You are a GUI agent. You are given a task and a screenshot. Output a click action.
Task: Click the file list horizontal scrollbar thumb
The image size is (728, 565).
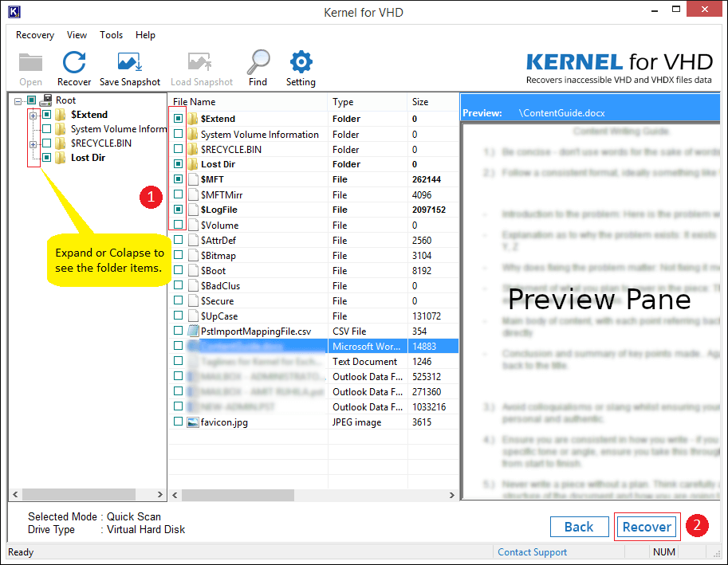(238, 495)
